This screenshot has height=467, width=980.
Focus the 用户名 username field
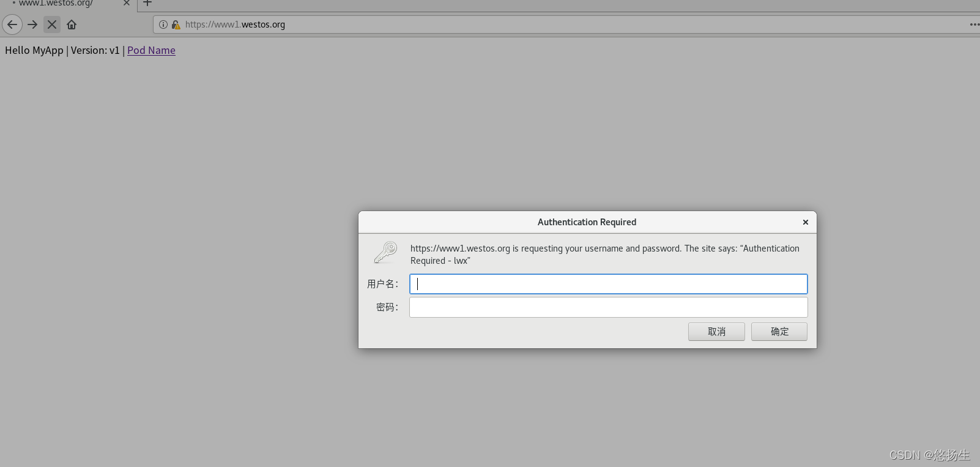coord(609,284)
